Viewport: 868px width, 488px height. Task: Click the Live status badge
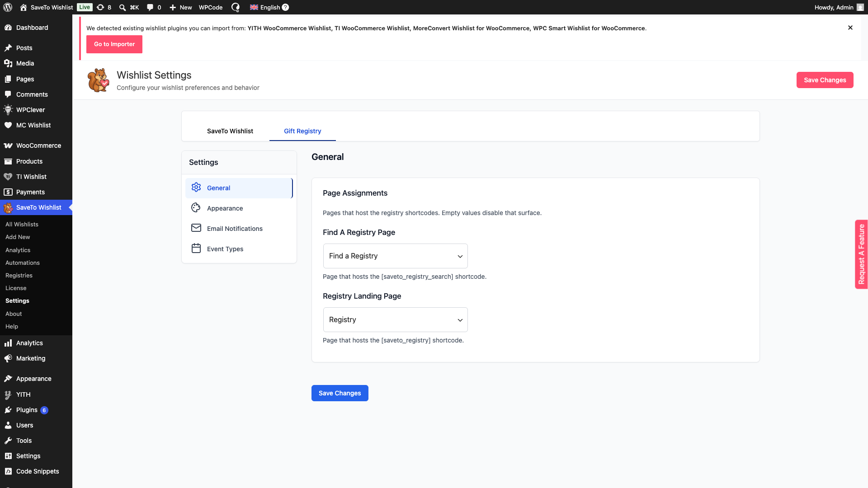pyautogui.click(x=85, y=7)
